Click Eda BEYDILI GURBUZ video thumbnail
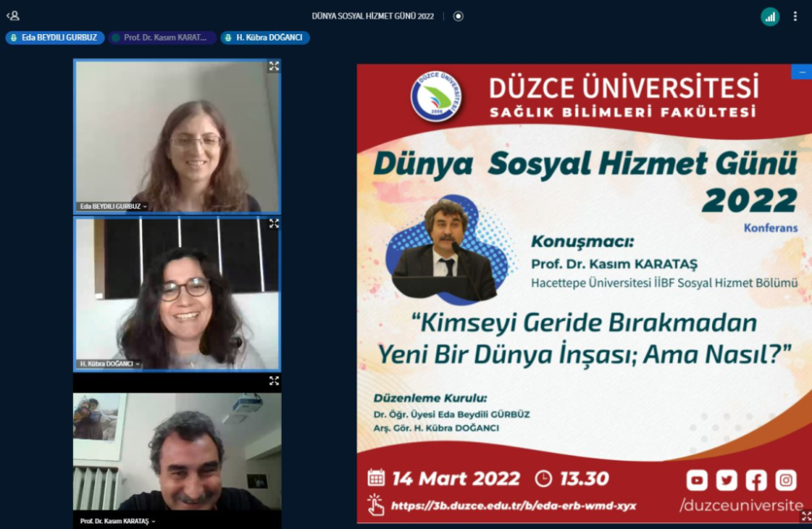The height and width of the screenshot is (529, 812). coord(177,137)
